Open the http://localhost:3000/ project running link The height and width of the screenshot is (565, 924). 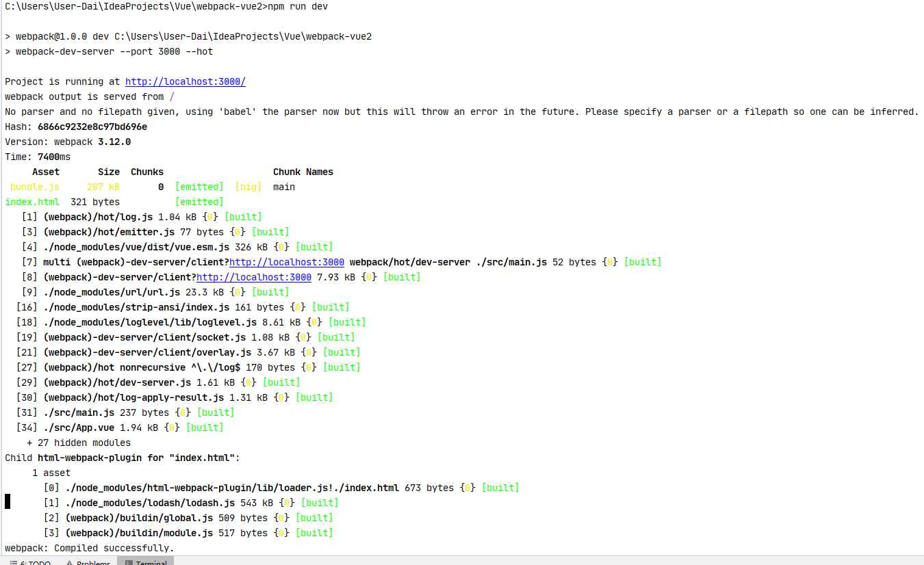[x=185, y=81]
